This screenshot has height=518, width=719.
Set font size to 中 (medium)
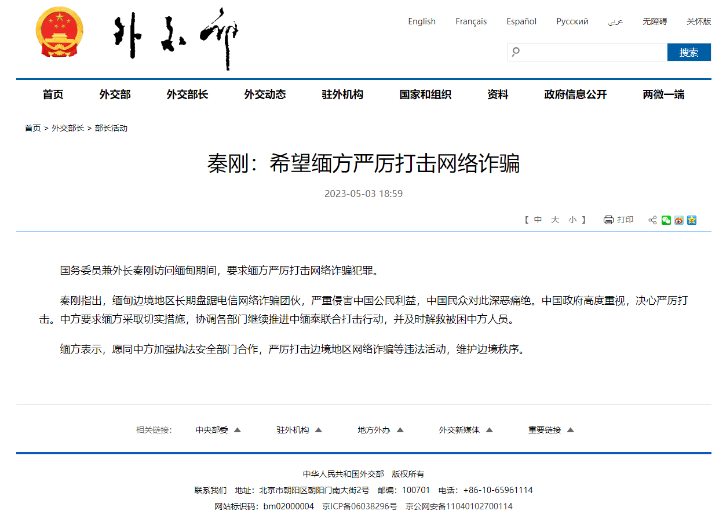[x=538, y=219]
